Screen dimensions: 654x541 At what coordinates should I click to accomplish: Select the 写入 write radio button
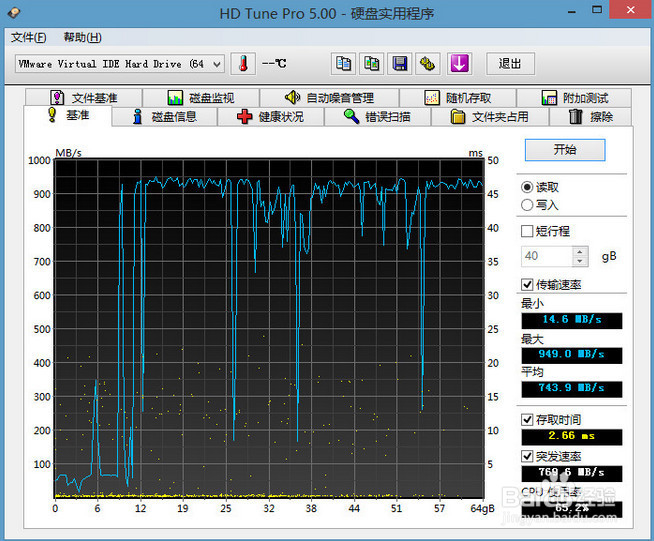click(527, 205)
